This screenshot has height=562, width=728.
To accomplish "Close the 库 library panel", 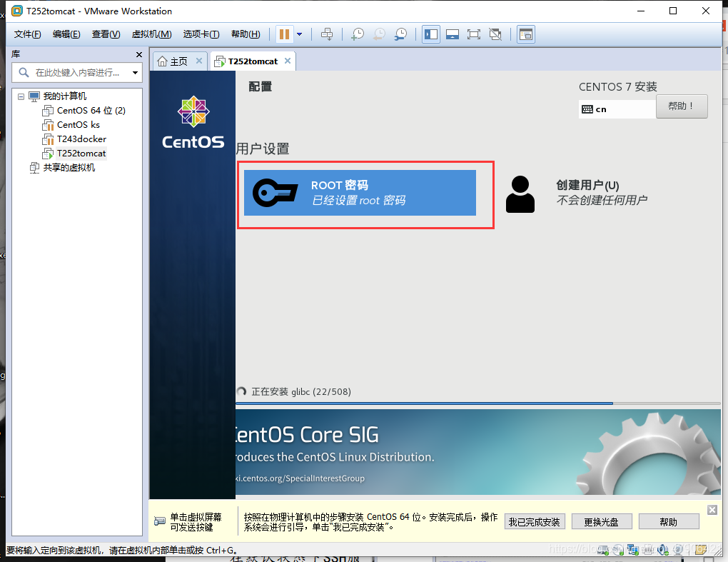I will tap(139, 54).
